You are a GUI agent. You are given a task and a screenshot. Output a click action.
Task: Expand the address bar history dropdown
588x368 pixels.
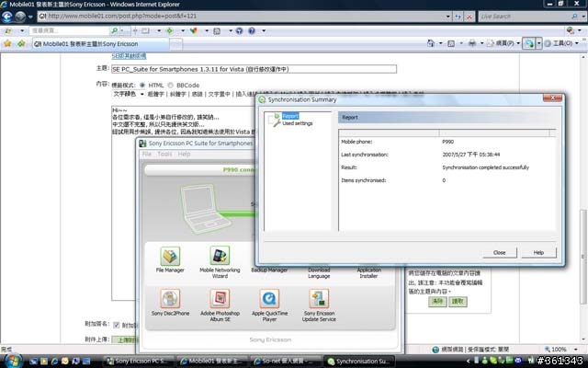[447, 17]
